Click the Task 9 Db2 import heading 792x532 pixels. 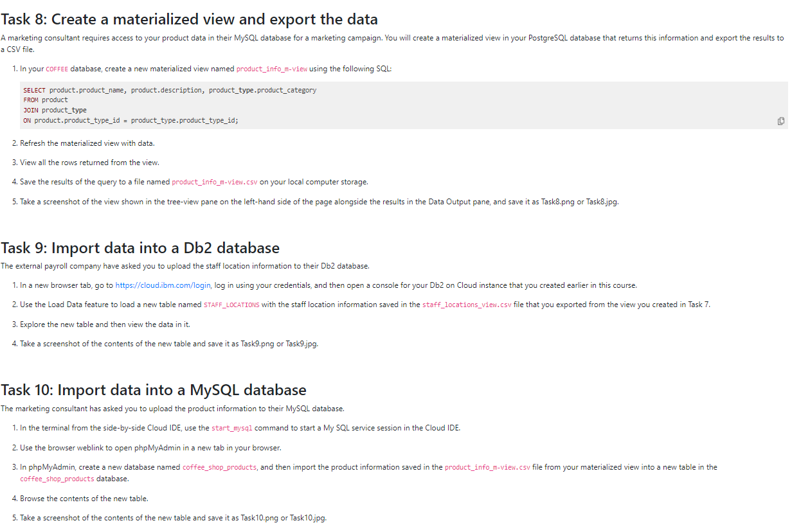pyautogui.click(x=140, y=247)
